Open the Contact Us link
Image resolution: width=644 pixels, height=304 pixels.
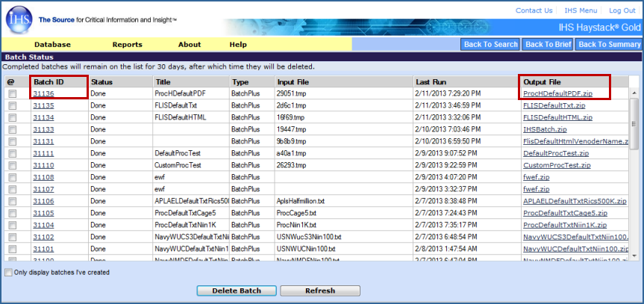(x=534, y=10)
